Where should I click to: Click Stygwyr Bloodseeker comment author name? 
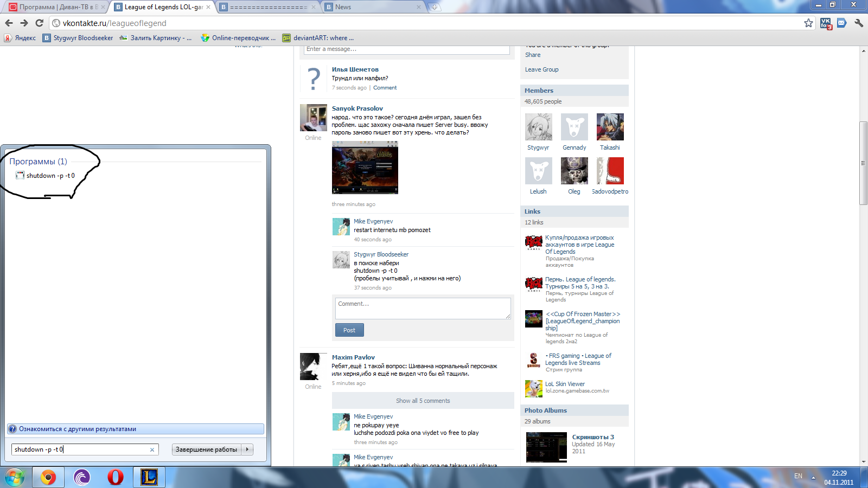click(381, 254)
